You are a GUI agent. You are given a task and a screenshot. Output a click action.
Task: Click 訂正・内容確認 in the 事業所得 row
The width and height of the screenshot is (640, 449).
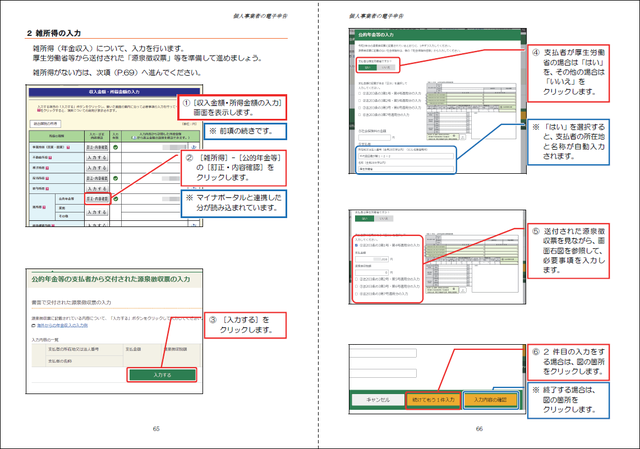pos(97,147)
